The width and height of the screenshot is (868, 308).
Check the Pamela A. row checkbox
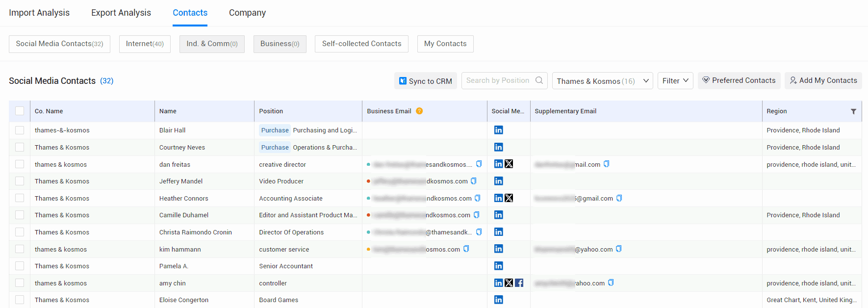[20, 266]
